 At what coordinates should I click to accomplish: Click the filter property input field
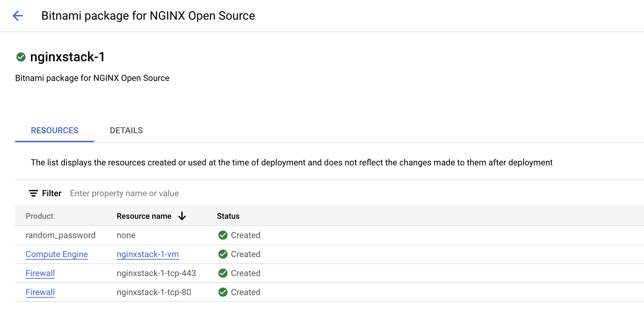[354, 193]
